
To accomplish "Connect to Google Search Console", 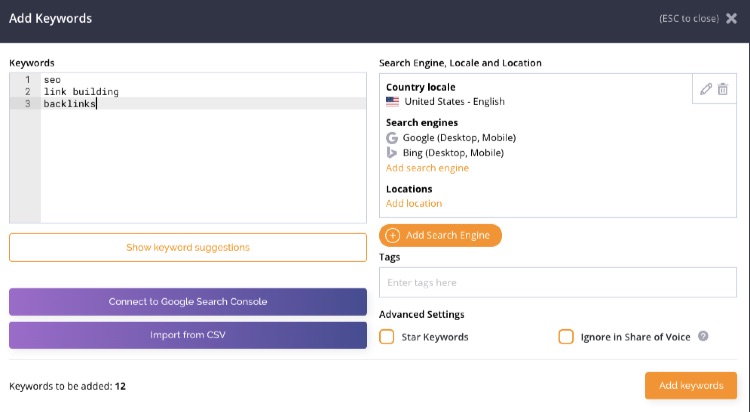I will click(x=188, y=301).
